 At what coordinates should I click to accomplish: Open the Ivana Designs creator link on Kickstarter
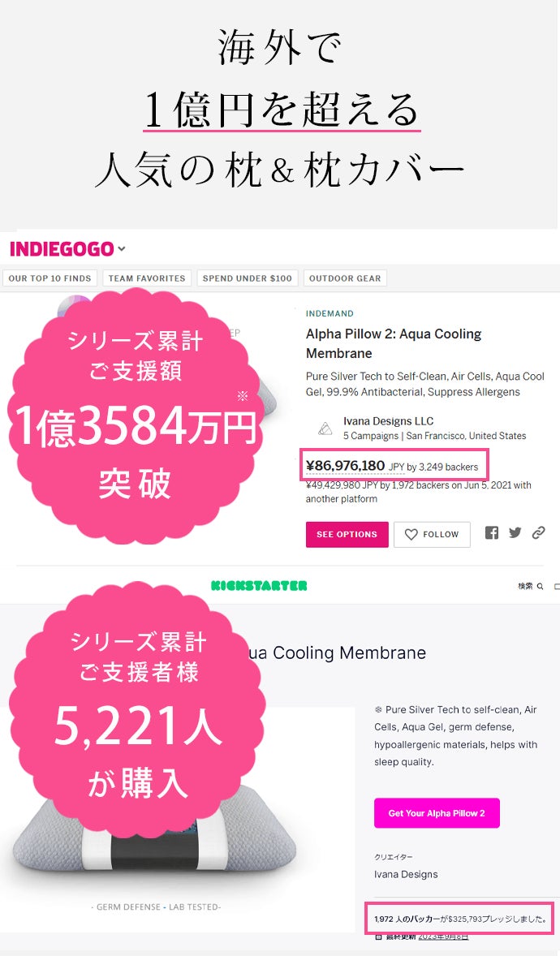pyautogui.click(x=406, y=874)
